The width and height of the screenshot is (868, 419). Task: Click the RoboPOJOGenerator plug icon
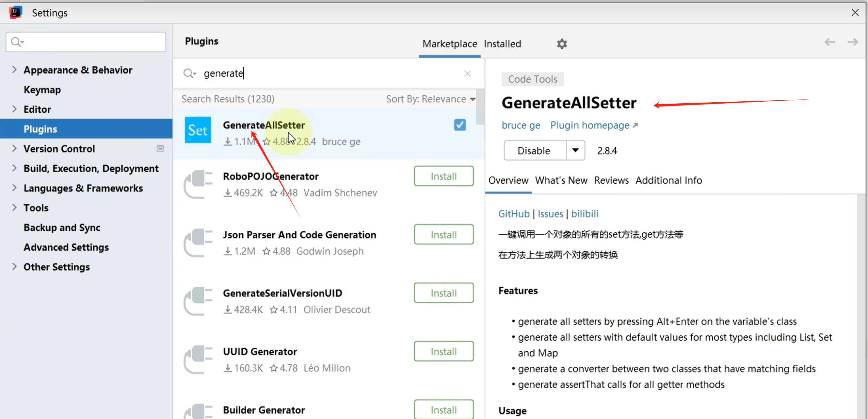tap(198, 184)
